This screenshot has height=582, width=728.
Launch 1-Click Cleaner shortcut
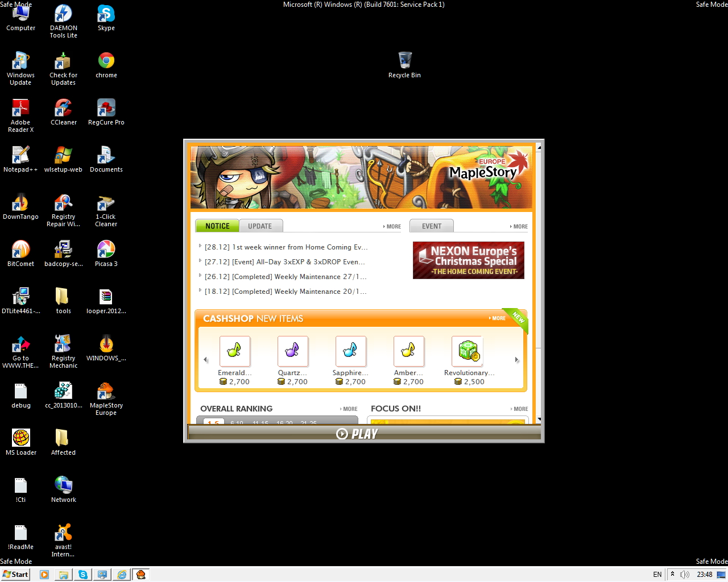(106, 210)
